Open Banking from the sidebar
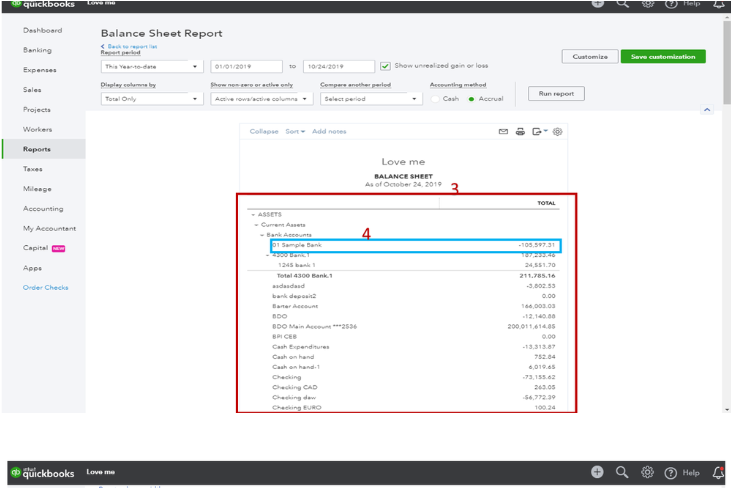Screen dimensions: 731x488 pos(37,50)
